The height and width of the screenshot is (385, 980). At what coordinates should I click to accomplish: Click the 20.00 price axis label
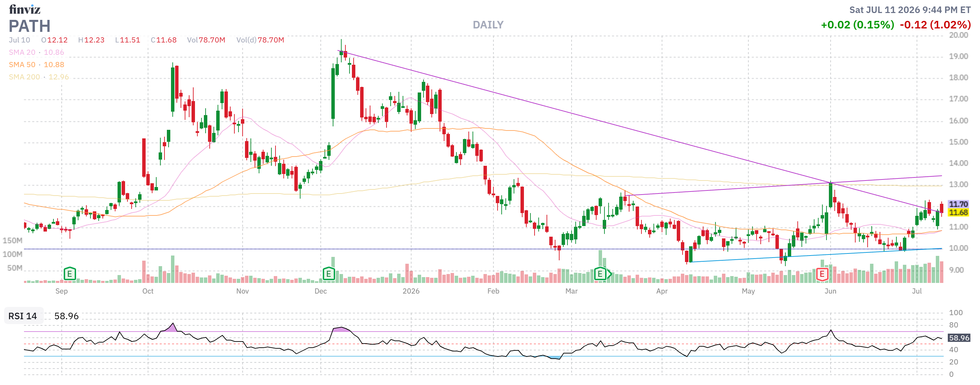[x=959, y=35]
